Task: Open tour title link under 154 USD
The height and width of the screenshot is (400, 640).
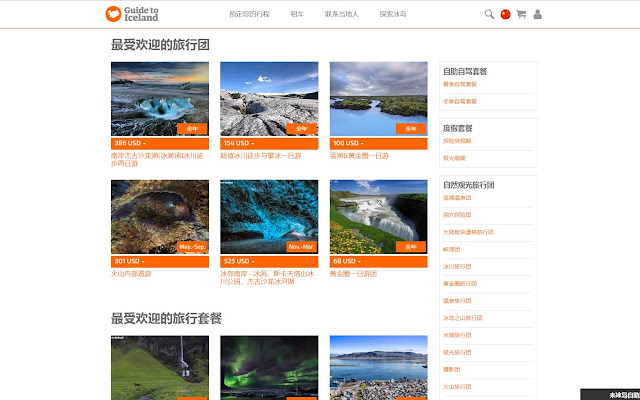Action: (261, 156)
